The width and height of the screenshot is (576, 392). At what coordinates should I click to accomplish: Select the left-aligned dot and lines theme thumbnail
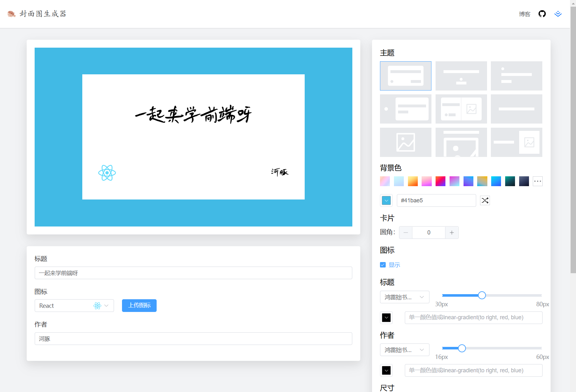point(516,76)
